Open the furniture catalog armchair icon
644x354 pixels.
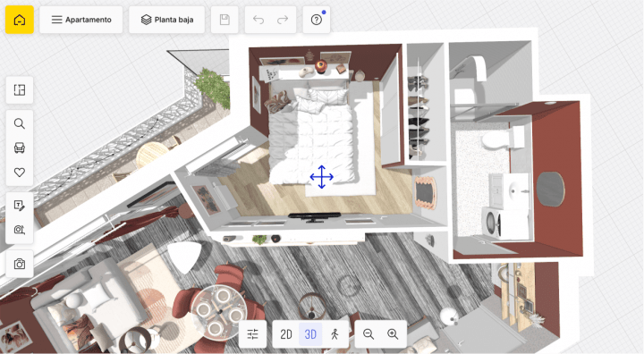coord(20,147)
